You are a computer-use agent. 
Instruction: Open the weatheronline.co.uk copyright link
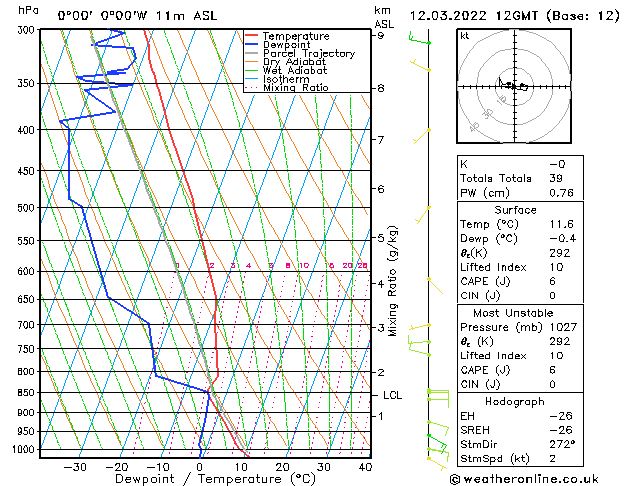[524, 479]
